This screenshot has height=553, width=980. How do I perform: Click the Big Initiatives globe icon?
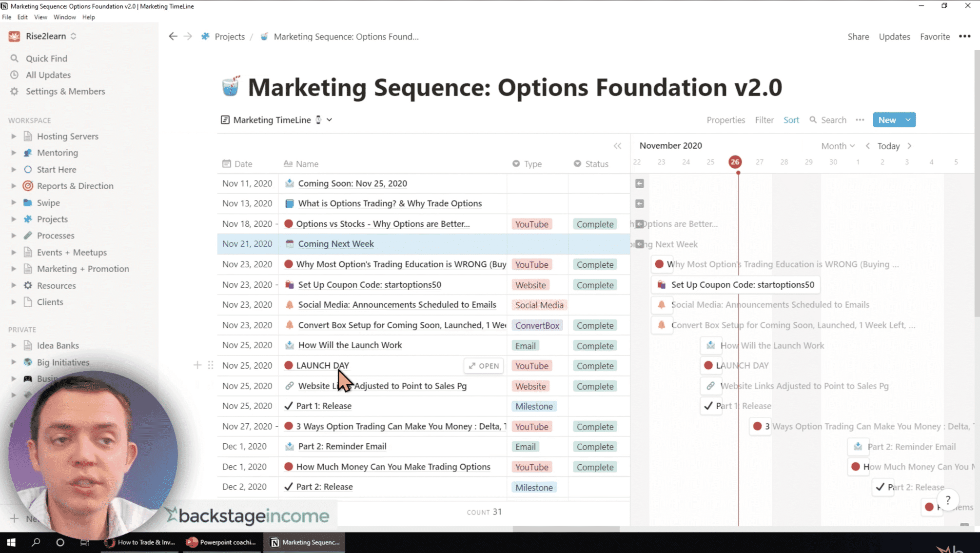point(28,362)
